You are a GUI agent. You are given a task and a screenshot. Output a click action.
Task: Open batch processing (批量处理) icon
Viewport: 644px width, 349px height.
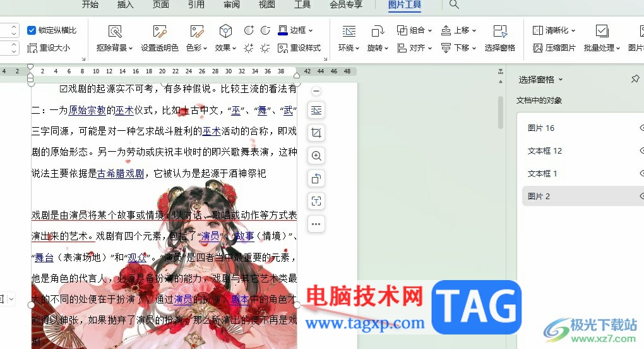pos(602,32)
